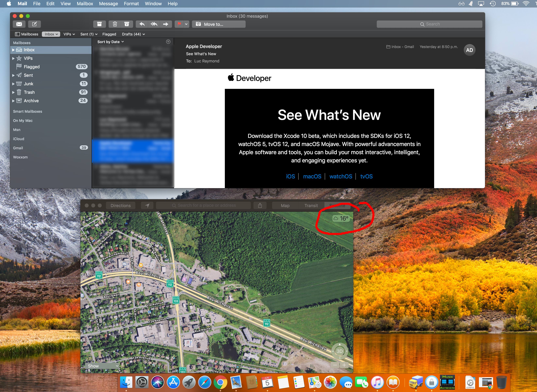Open the flag color dropdown arrow
This screenshot has height=392, width=537.
pos(186,24)
